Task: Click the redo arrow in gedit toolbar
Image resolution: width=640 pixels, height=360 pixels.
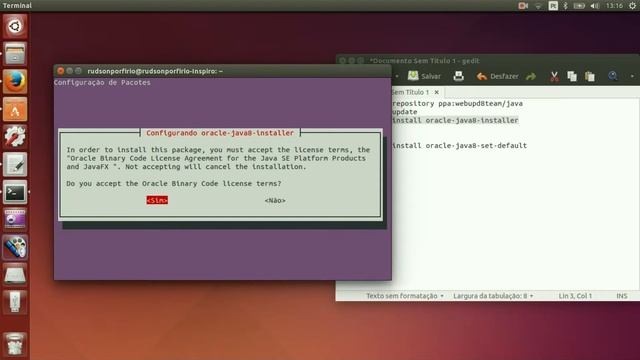Action: tap(531, 76)
